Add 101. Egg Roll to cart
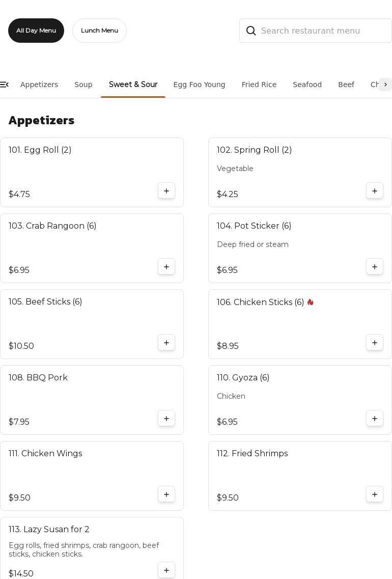This screenshot has width=392, height=579. click(x=166, y=191)
